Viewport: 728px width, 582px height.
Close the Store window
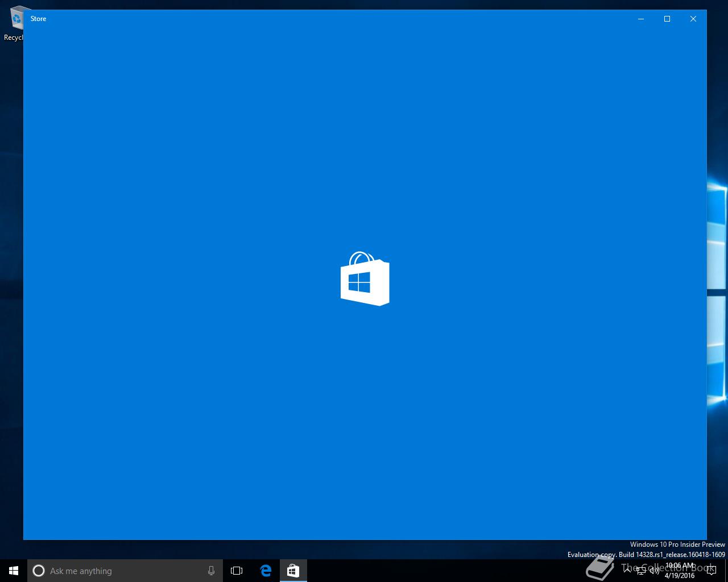click(693, 19)
